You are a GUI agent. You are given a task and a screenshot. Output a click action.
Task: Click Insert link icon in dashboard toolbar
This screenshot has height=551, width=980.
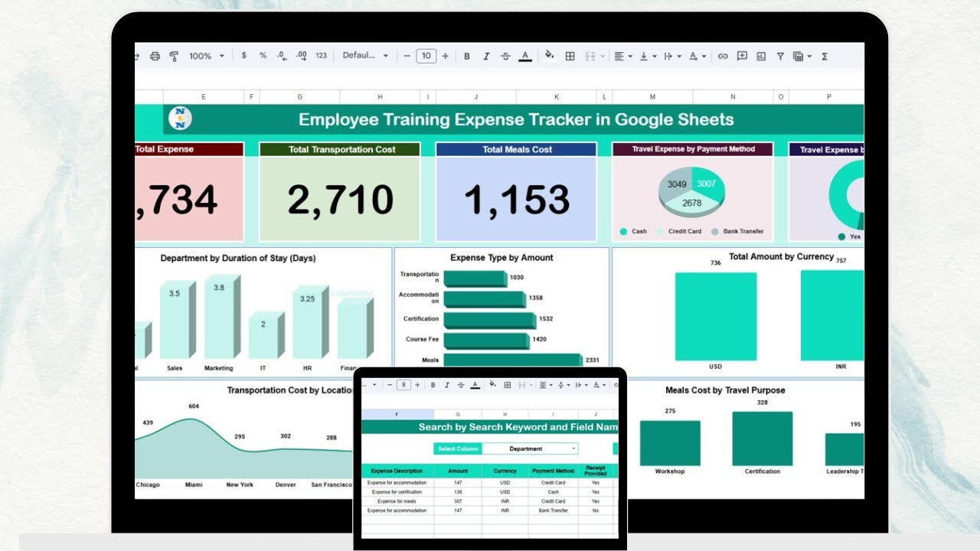pyautogui.click(x=723, y=56)
